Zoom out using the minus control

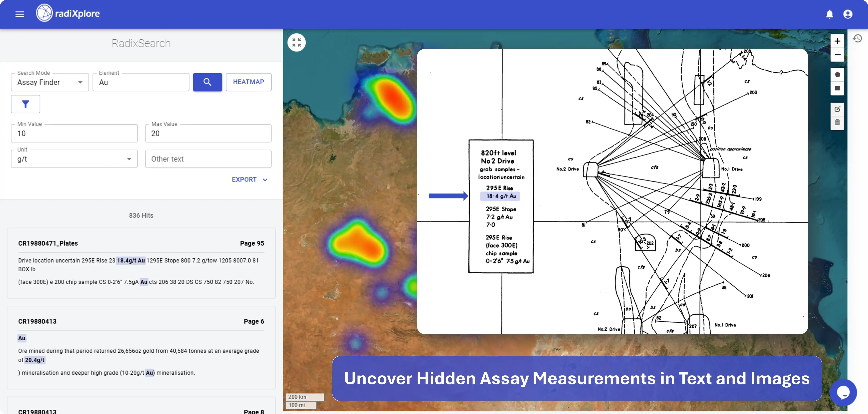click(838, 55)
